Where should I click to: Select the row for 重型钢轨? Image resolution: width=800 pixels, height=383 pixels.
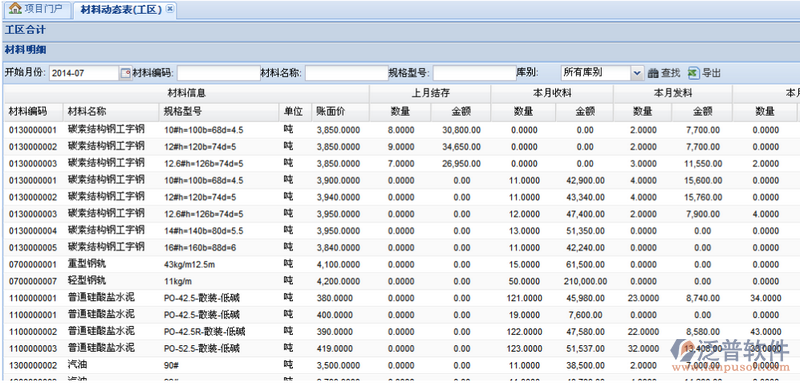pyautogui.click(x=400, y=265)
